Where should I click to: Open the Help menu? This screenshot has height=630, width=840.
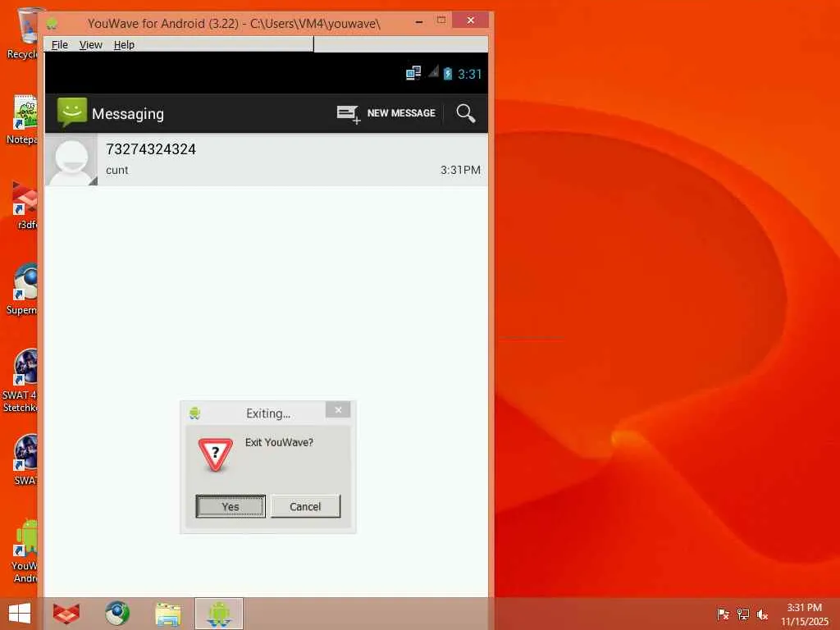pyautogui.click(x=124, y=44)
